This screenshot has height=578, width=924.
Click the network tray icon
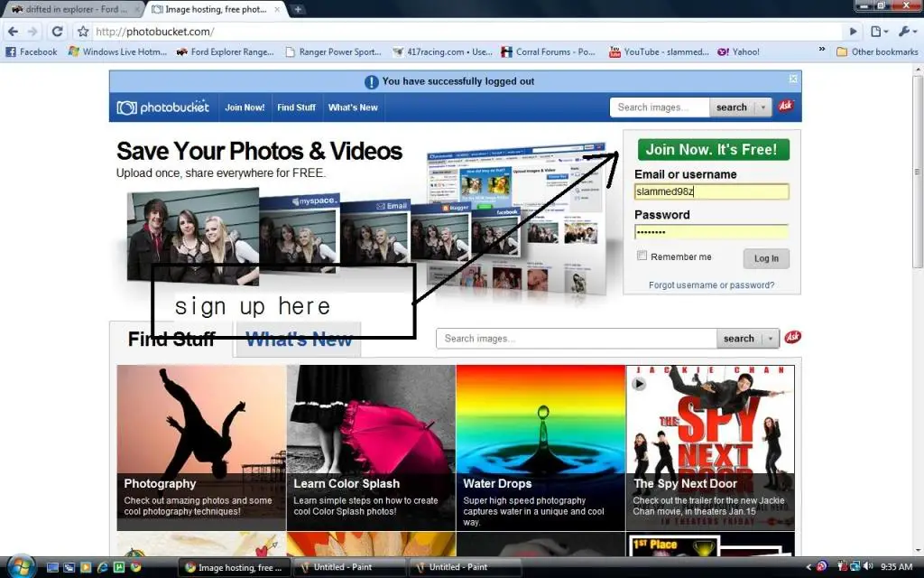pos(855,567)
